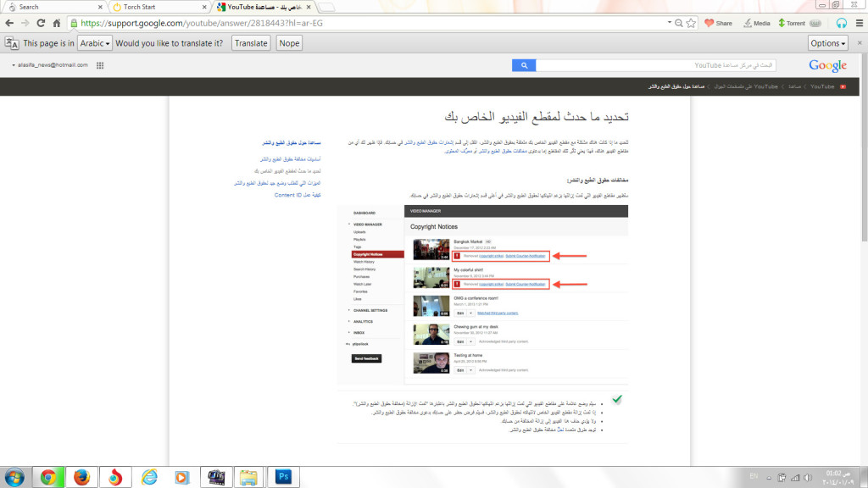Click the Google logo
This screenshot has width=868, height=488.
(827, 65)
